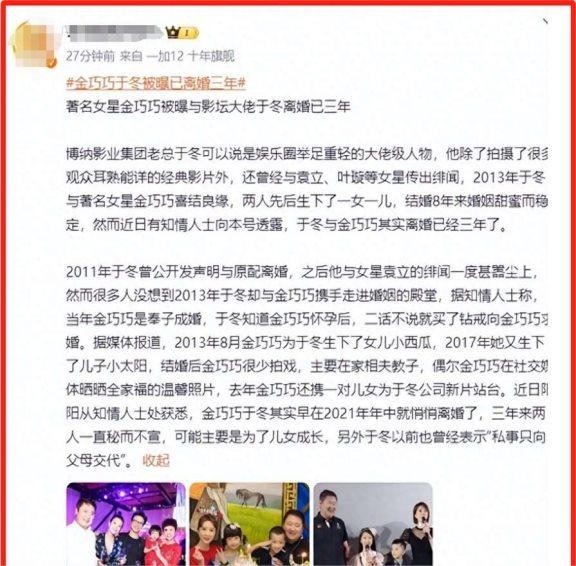Viewport: 576px width, 566px height.
Task: Click the paragraph beginning 博纳影业集团老总于冬
Action: click(307, 189)
